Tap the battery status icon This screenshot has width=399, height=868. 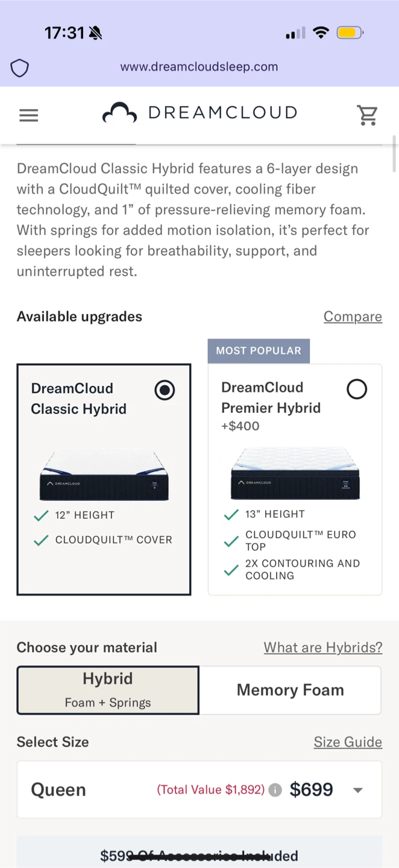350,33
